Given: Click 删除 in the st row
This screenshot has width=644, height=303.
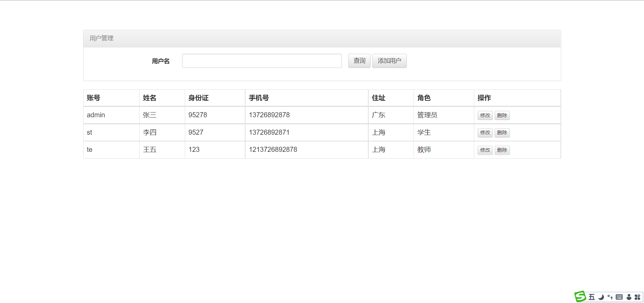Looking at the screenshot, I should tap(502, 133).
